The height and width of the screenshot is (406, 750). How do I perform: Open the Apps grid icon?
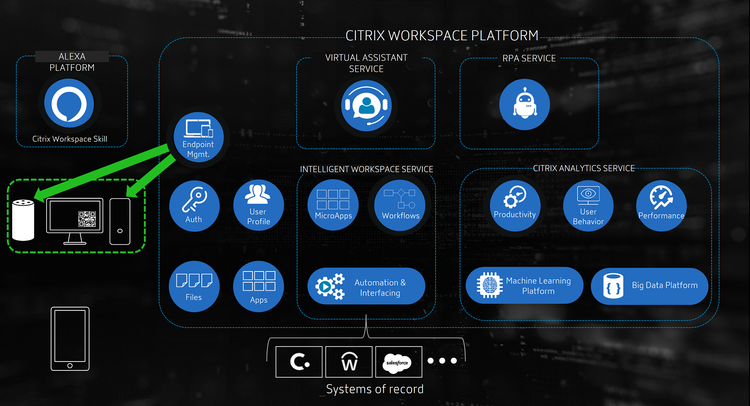258,286
